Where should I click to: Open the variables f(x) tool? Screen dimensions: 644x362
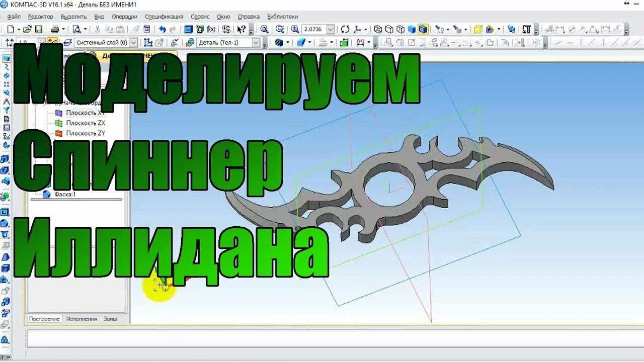tap(211, 29)
